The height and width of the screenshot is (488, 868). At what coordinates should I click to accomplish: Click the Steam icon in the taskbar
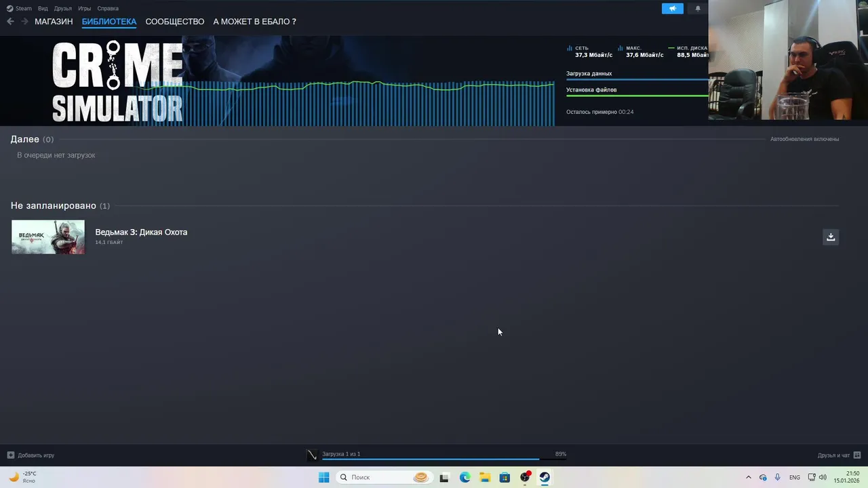(545, 477)
